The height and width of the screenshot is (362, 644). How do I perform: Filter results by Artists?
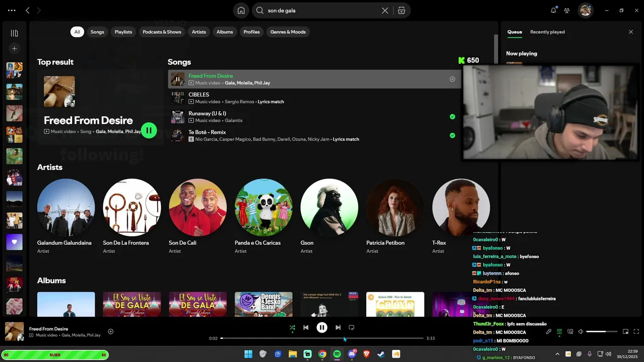[199, 32]
